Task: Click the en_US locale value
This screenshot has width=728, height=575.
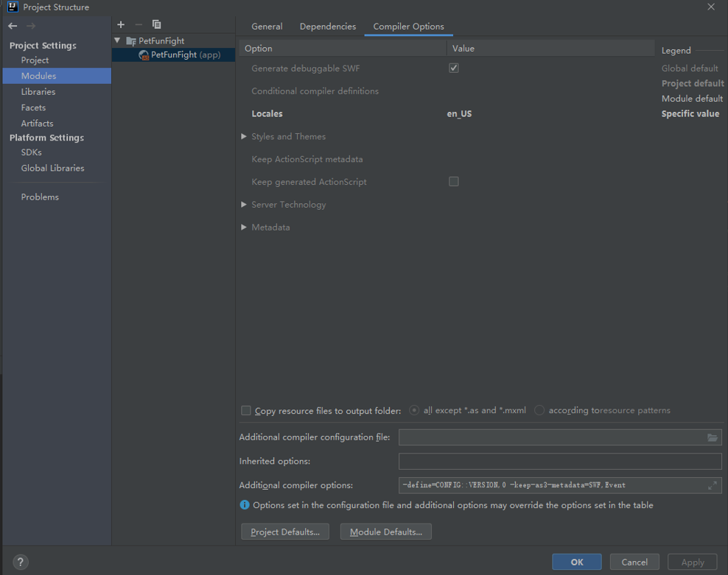Action: coord(459,113)
